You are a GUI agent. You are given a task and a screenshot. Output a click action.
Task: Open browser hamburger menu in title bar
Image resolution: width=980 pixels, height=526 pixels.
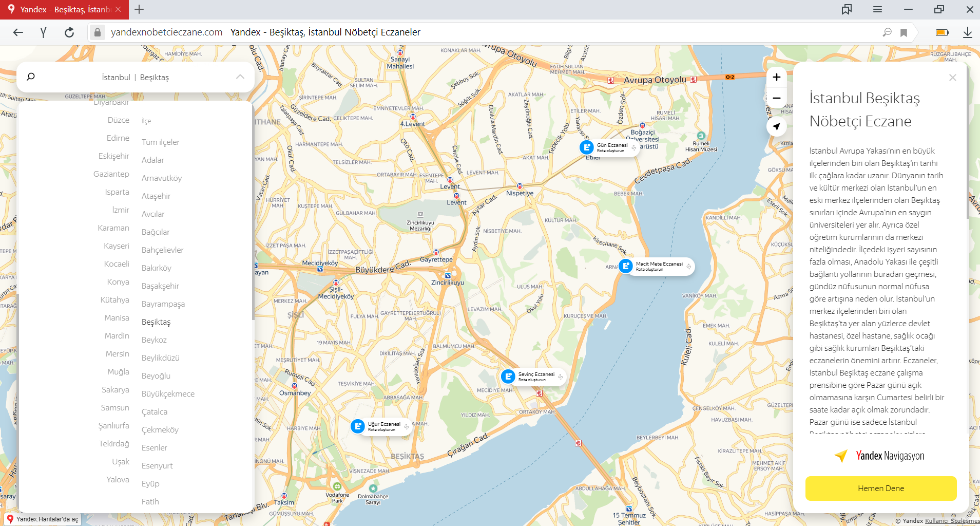(877, 9)
